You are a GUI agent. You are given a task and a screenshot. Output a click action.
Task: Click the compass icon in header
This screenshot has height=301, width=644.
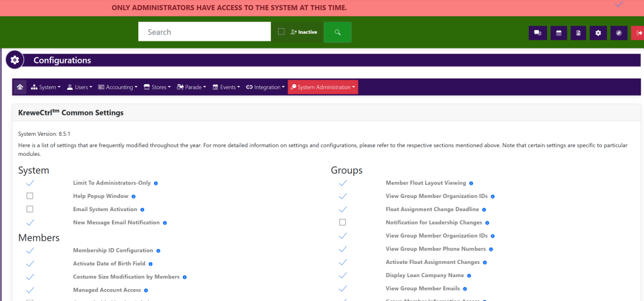pyautogui.click(x=618, y=33)
